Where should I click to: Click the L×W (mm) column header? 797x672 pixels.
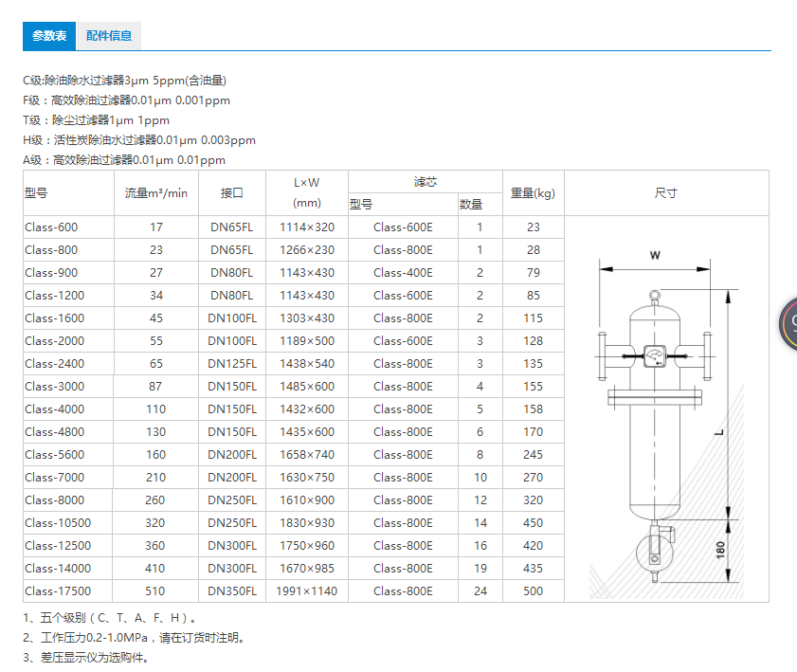pos(307,193)
